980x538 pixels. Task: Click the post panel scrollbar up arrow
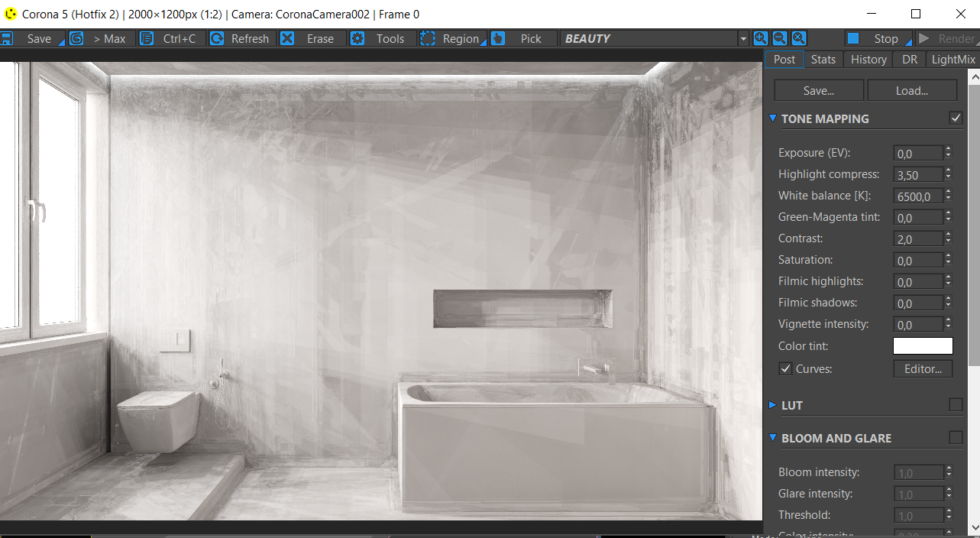[974, 76]
